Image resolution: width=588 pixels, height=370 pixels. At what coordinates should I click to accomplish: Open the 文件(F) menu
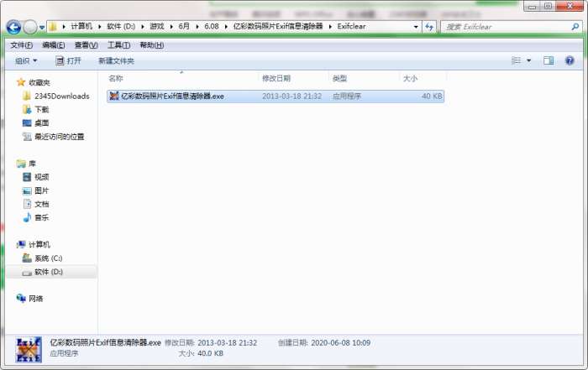coord(21,45)
